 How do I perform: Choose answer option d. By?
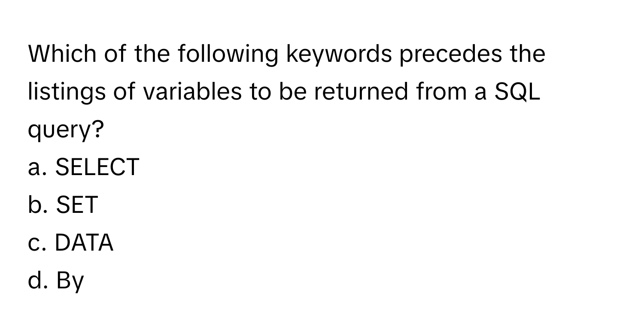pos(56,282)
